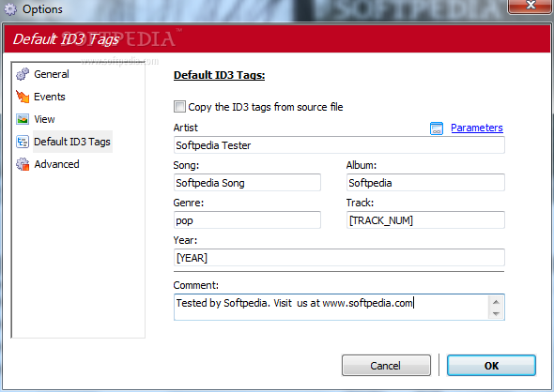
Task: Cancel the Options dialog
Action: (x=386, y=366)
